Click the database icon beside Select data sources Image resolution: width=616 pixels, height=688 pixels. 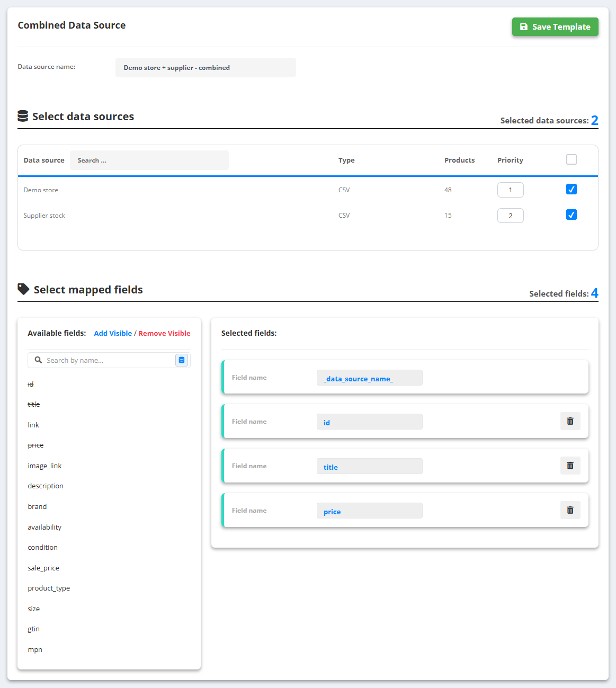23,116
